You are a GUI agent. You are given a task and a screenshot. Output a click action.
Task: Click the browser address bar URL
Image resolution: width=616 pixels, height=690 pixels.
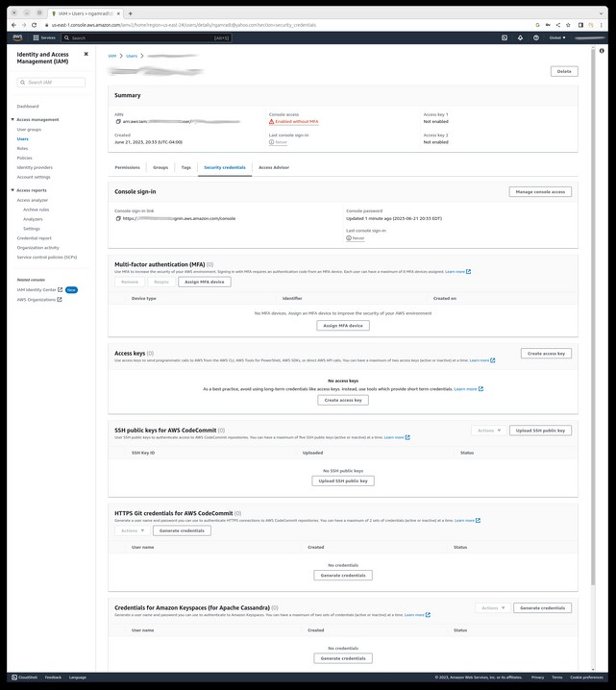(x=184, y=25)
